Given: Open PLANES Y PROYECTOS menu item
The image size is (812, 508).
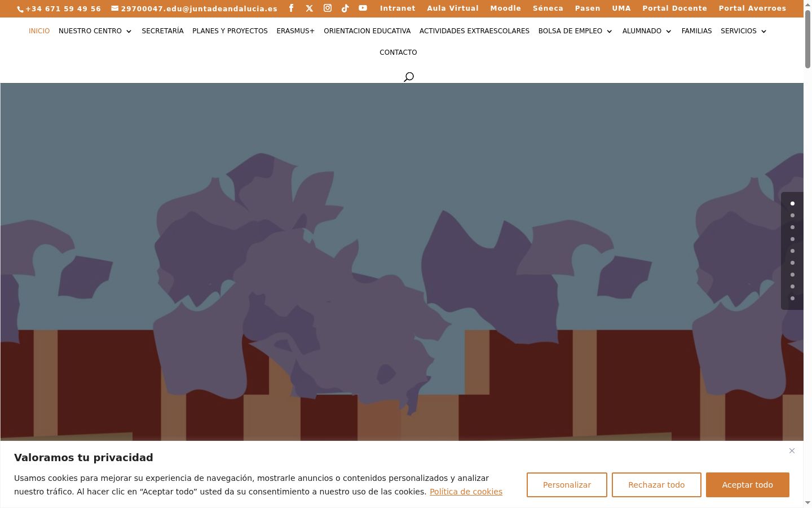Looking at the screenshot, I should pos(230,31).
